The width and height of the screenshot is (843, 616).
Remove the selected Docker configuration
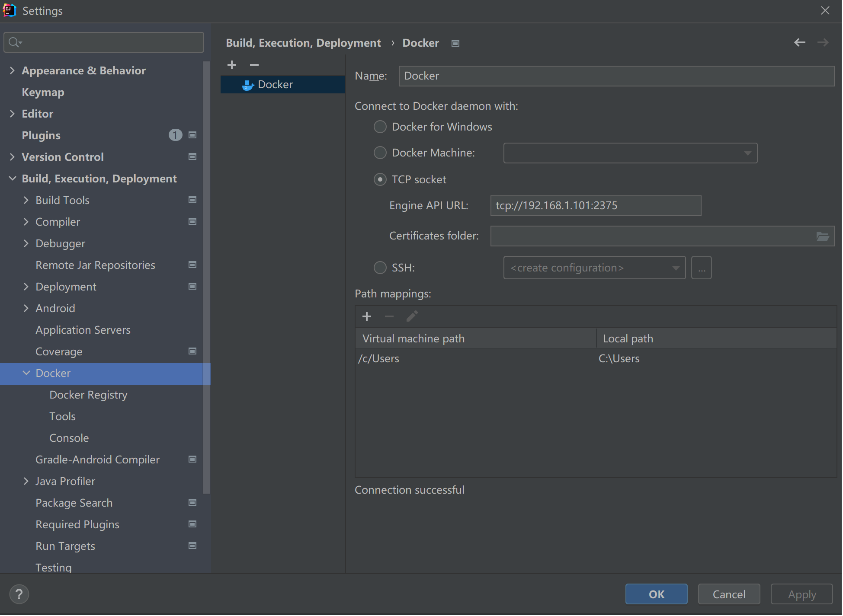[254, 65]
